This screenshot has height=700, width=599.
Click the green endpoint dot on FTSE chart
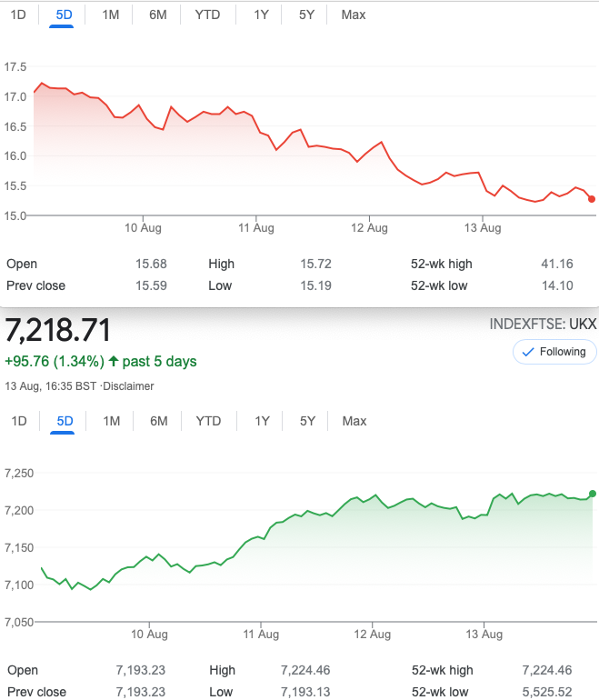593,494
